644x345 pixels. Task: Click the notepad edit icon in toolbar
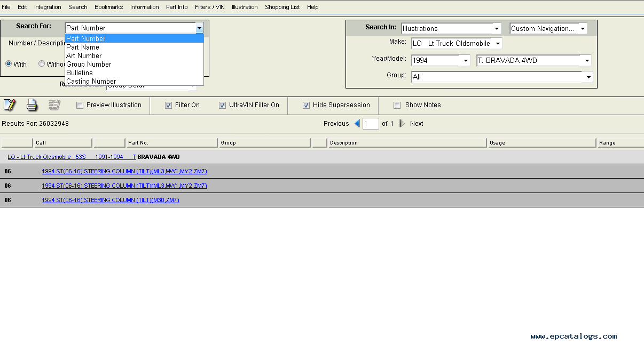click(10, 105)
